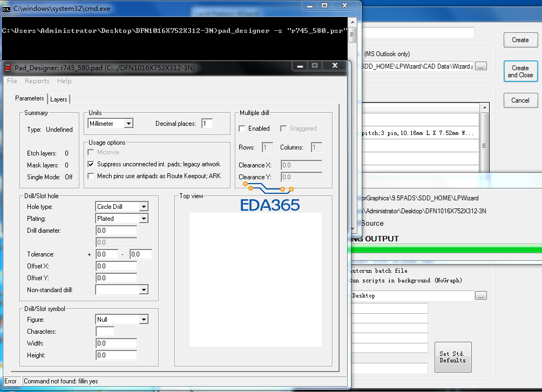Click the cmd.exe window title icon
The height and width of the screenshot is (392, 542).
[x=6, y=9]
